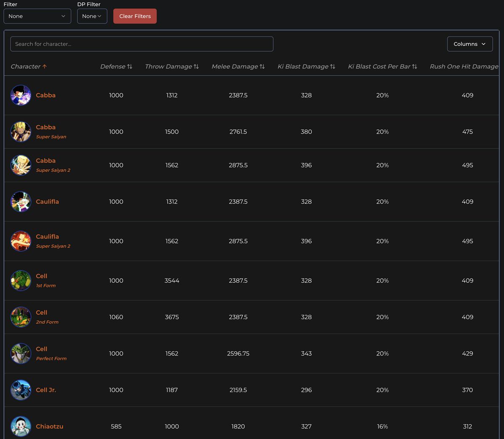Screen dimensions: 504x439
Task: Click the Cabba Super Saiyan 2 portrait icon
Action: tap(21, 165)
